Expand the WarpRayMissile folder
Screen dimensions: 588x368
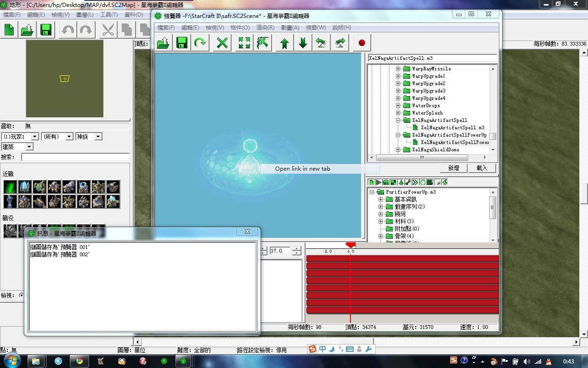tap(398, 69)
